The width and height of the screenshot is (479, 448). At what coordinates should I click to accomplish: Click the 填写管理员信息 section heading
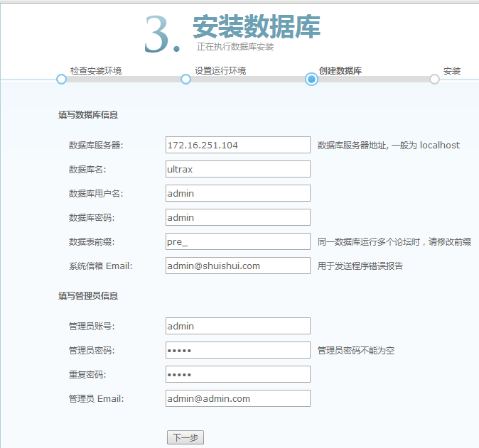(88, 296)
